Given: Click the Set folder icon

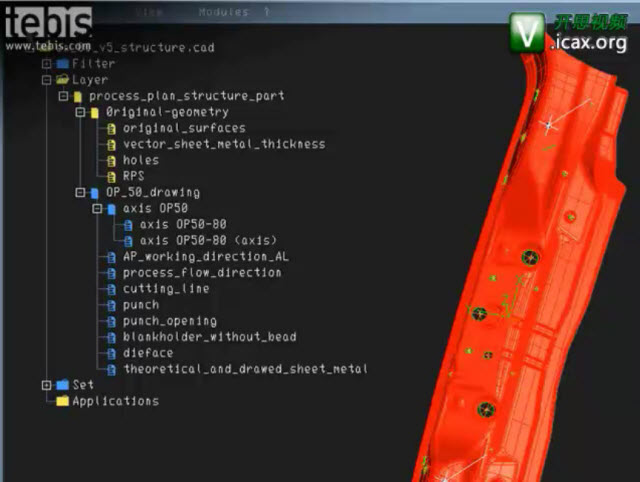Looking at the screenshot, I should pyautogui.click(x=62, y=384).
